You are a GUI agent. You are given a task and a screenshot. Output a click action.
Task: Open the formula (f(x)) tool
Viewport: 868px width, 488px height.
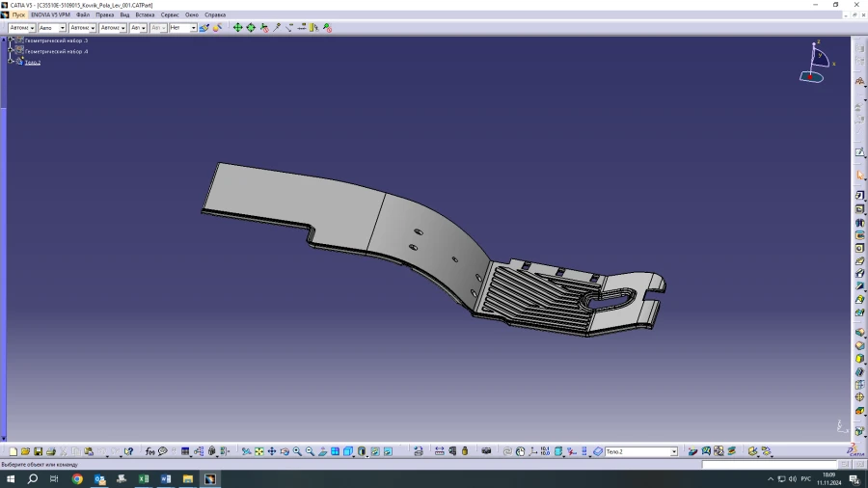click(x=150, y=451)
